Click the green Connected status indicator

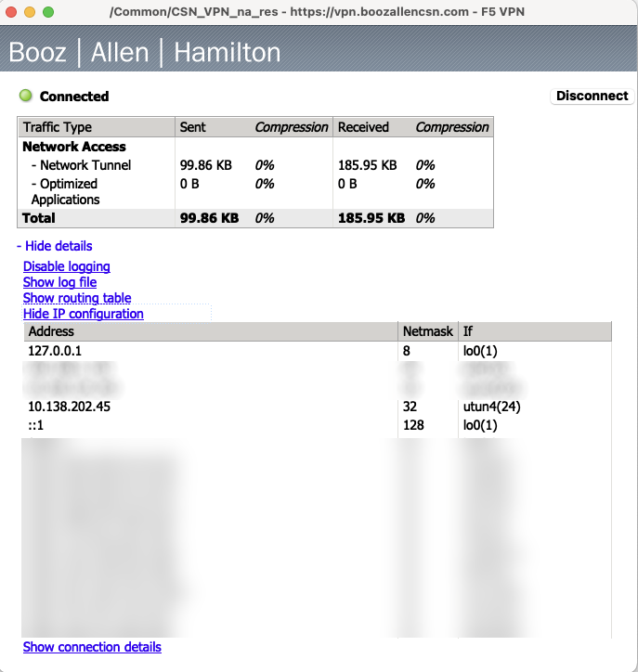pyautogui.click(x=26, y=96)
